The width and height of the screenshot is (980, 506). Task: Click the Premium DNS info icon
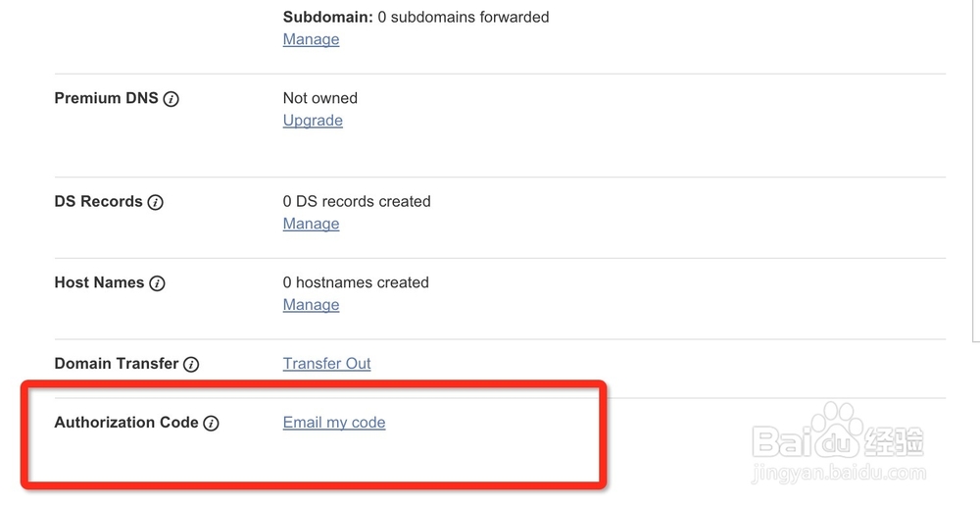(171, 99)
